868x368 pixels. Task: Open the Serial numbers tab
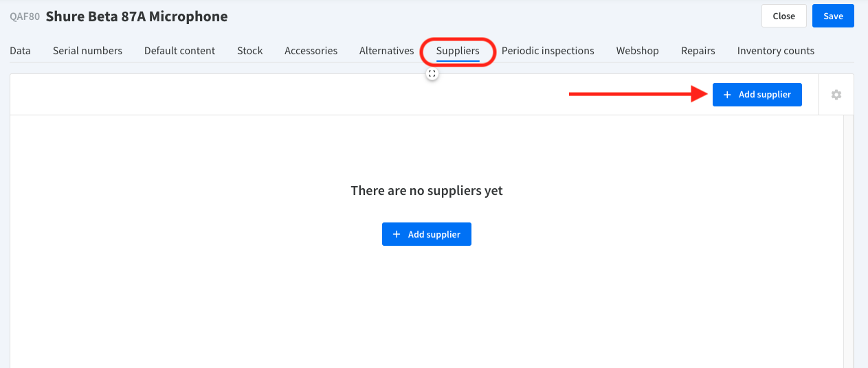coord(87,51)
